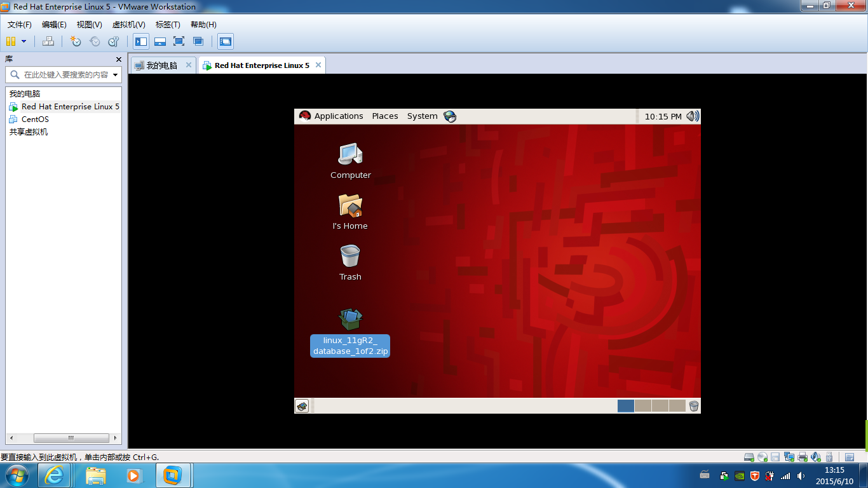This screenshot has height=488, width=868.
Task: Toggle the thumbnail bar view button
Action: [160, 41]
